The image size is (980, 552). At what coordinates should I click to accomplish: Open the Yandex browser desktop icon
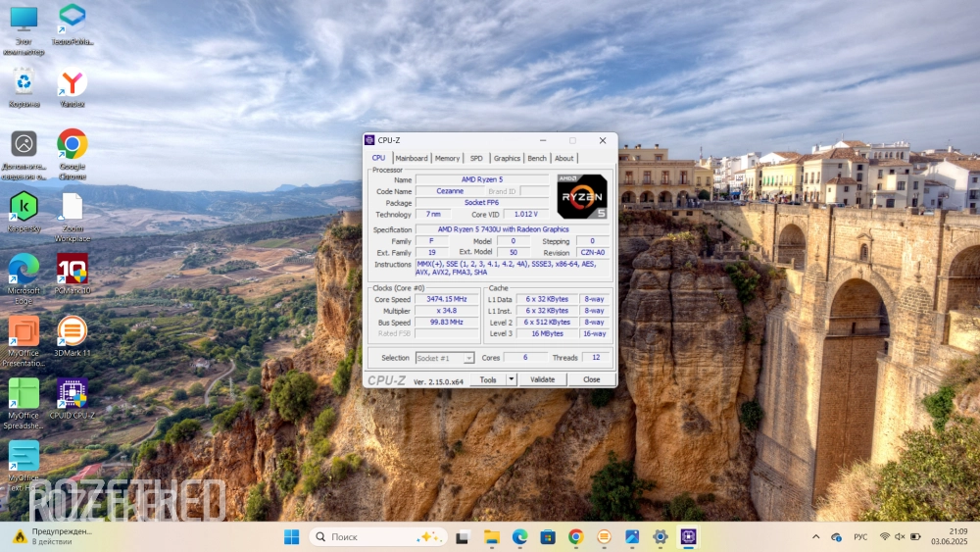tap(72, 82)
